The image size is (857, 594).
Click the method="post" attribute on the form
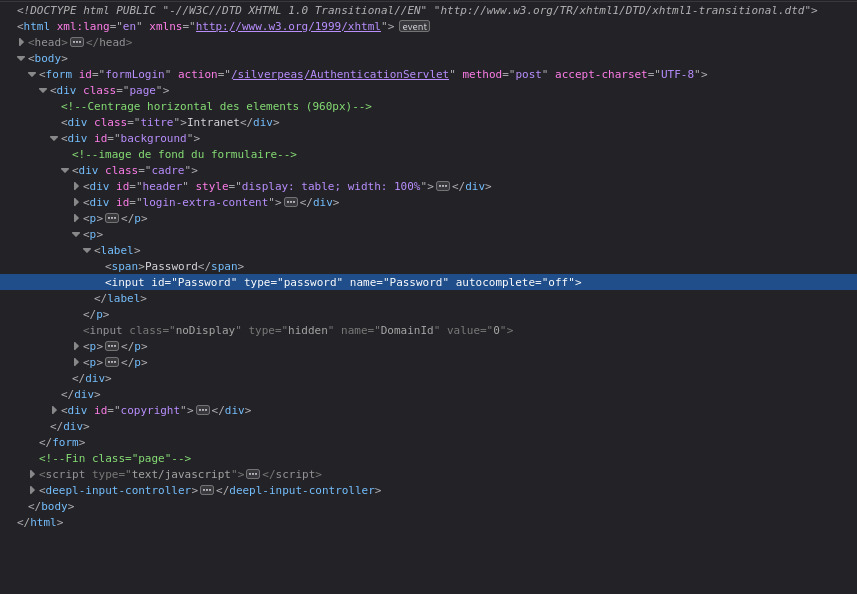point(505,74)
